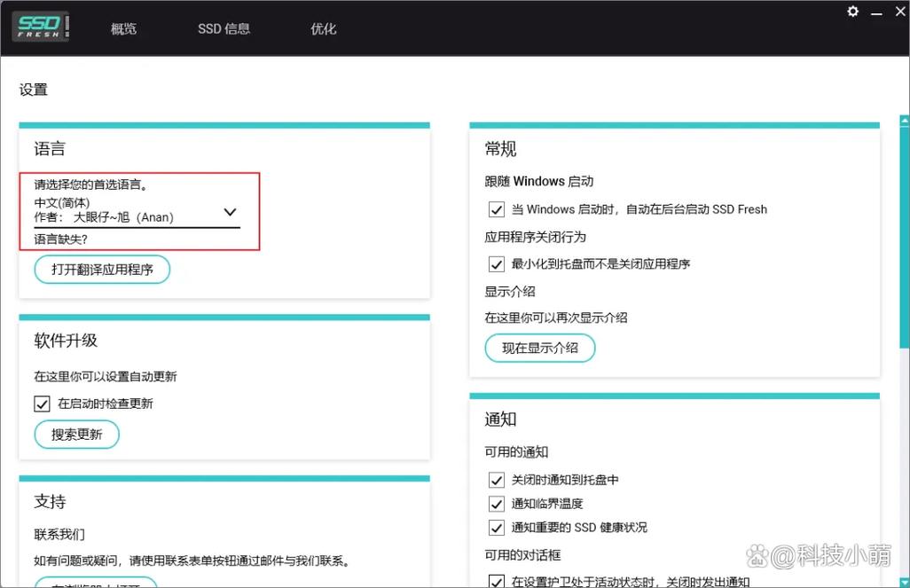Click the 搜索更新 button
Viewport: 910px width, 588px height.
(76, 435)
